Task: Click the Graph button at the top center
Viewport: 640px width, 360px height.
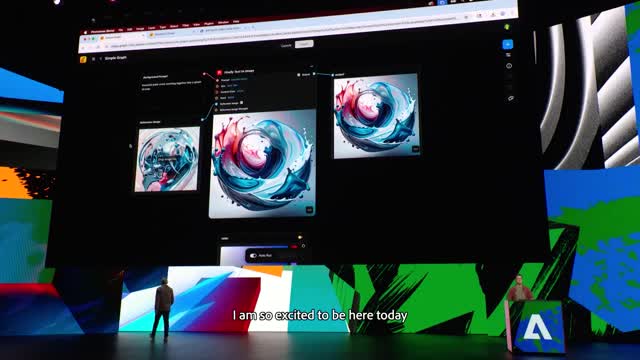Action: pos(304,44)
